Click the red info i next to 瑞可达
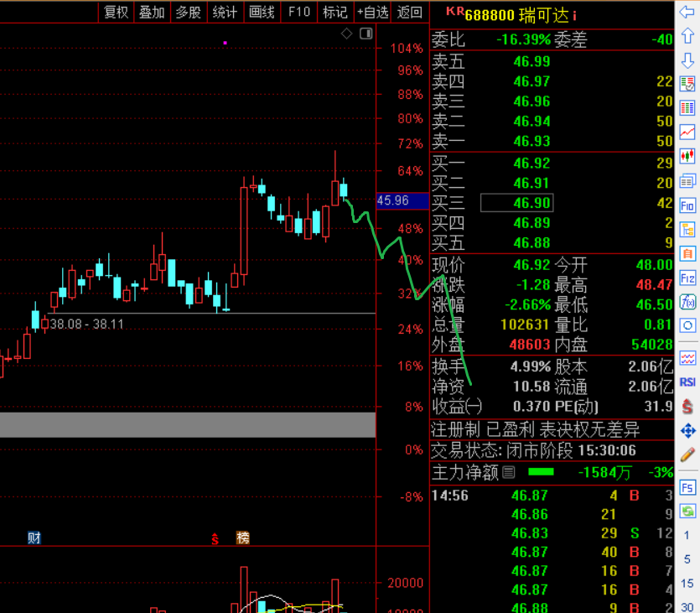This screenshot has width=700, height=613. click(x=574, y=17)
